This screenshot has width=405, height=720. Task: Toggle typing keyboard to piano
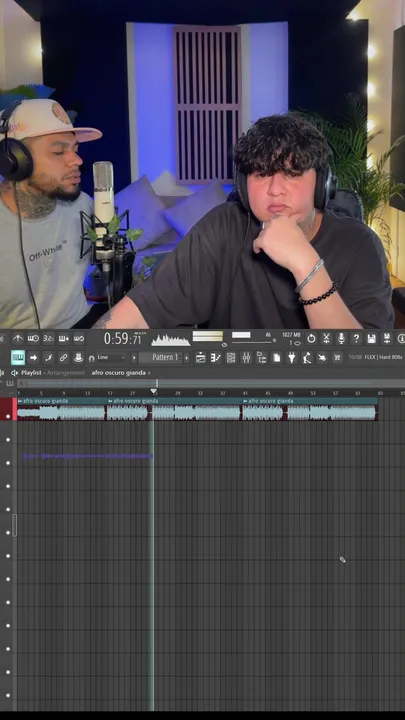18,357
